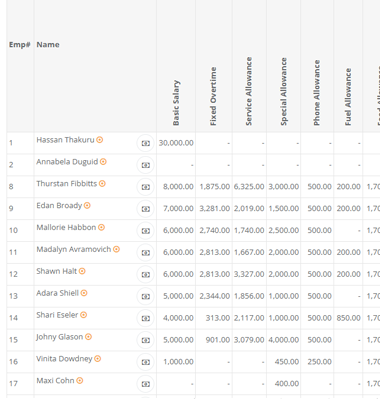This screenshot has height=399, width=380.
Task: Click Johny Glason's fixed overtime 901.00
Action: pyautogui.click(x=218, y=340)
